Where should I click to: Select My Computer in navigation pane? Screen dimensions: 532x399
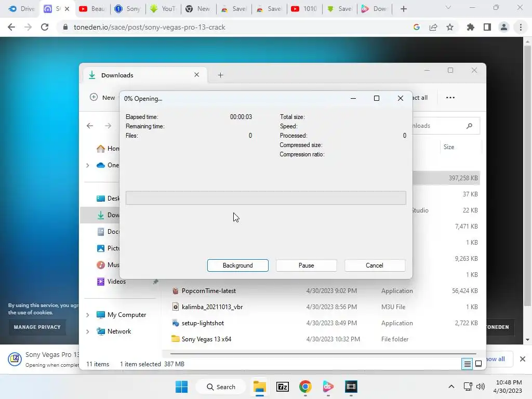127,315
